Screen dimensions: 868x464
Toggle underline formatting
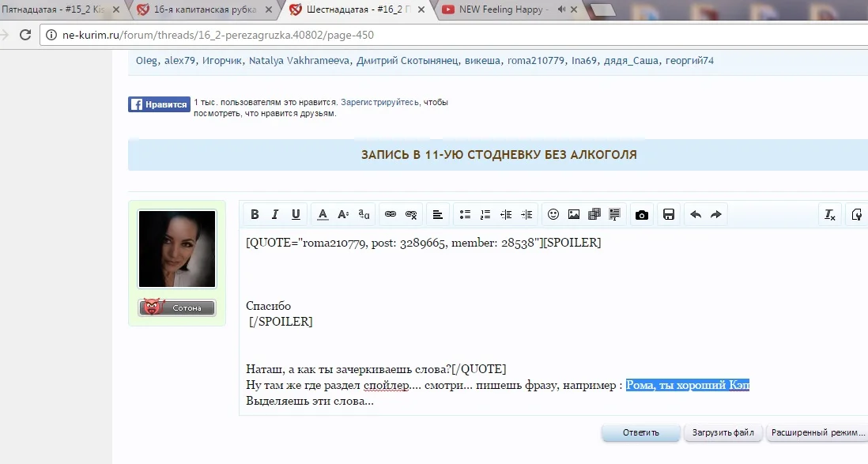295,213
